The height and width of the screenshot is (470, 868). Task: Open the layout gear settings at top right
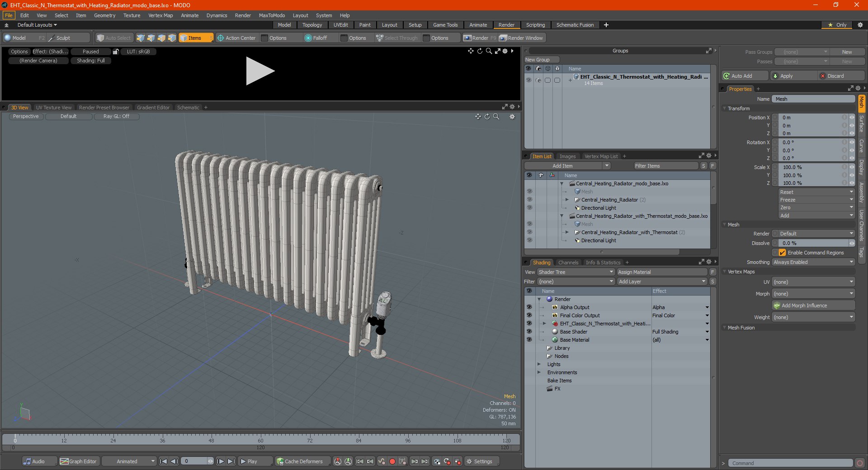click(x=860, y=25)
